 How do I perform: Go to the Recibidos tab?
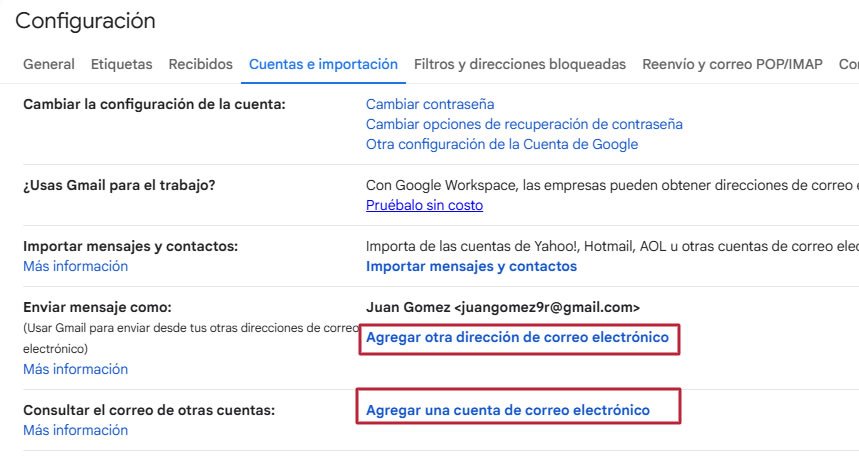200,64
